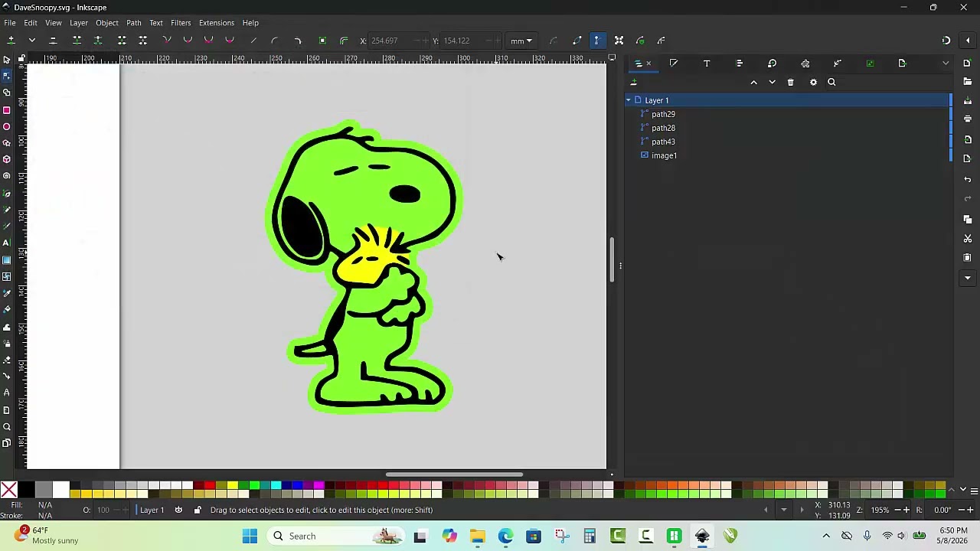The image size is (980, 551).
Task: Toggle show path outline
Action: click(x=577, y=41)
